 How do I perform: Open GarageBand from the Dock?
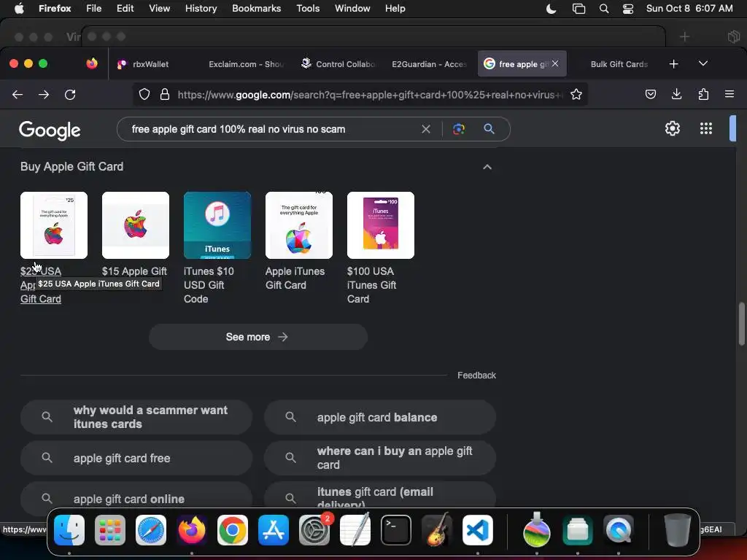(437, 530)
